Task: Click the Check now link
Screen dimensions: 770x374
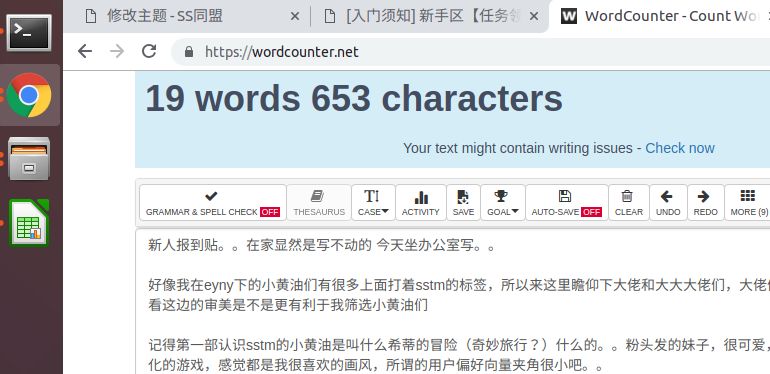Action: click(x=680, y=148)
